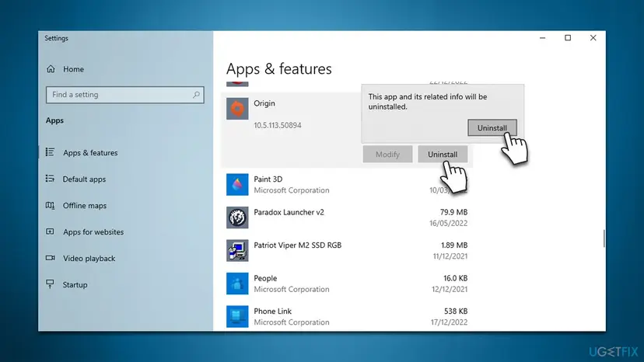Click the Apps & features page heading
The height and width of the screenshot is (362, 644).
click(x=279, y=69)
